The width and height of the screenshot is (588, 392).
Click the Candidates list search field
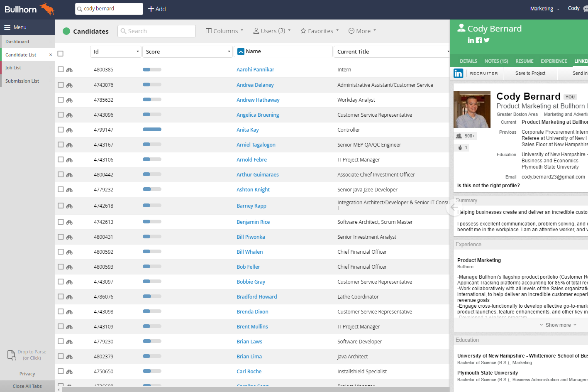coord(157,31)
